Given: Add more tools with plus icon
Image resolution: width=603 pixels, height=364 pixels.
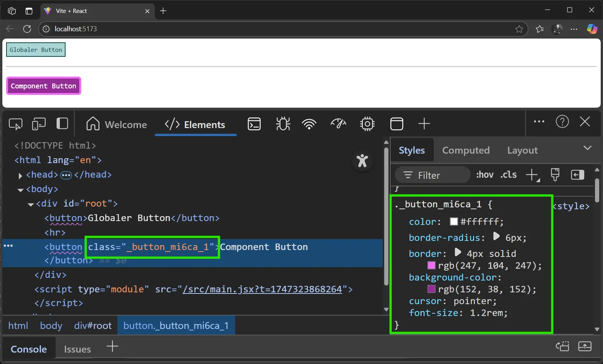Looking at the screenshot, I should 424,124.
